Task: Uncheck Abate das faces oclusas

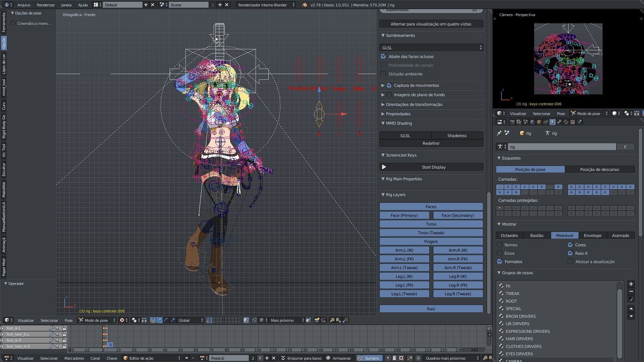Action: 383,56
